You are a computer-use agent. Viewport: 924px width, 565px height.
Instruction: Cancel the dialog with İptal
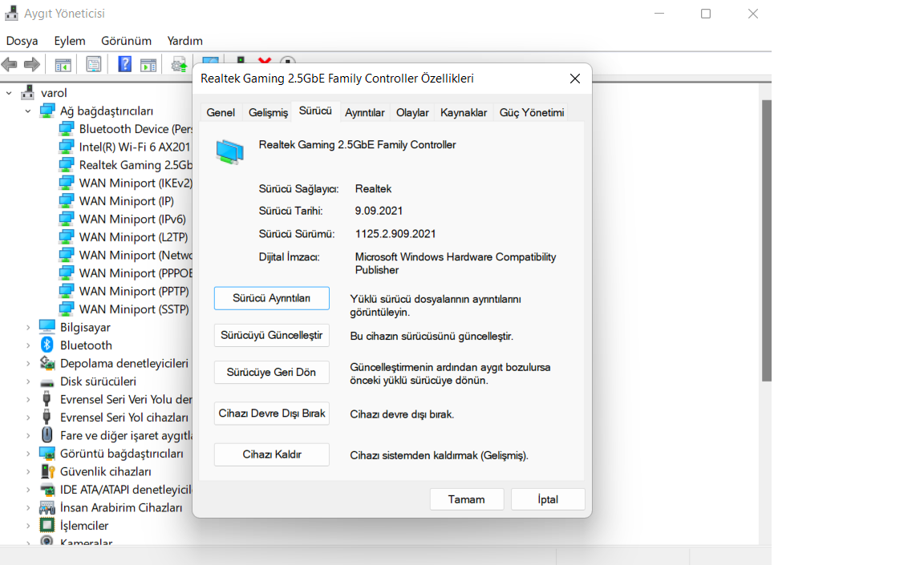[x=548, y=499]
